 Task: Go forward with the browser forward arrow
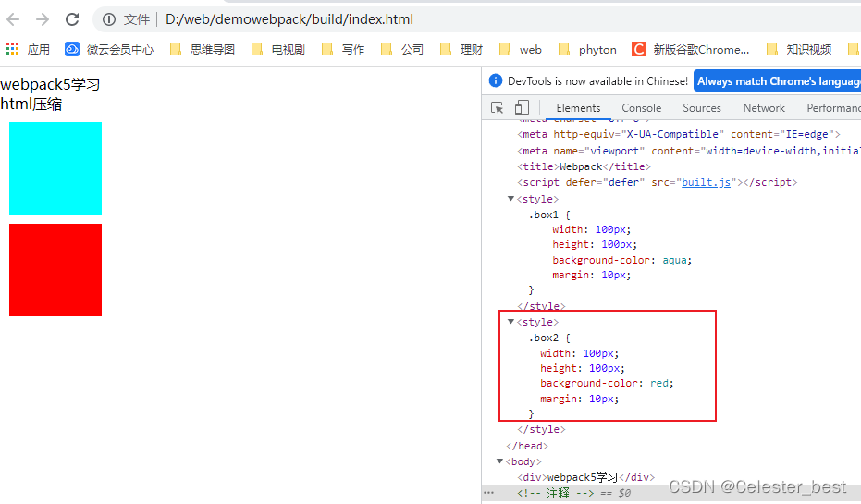(x=43, y=19)
